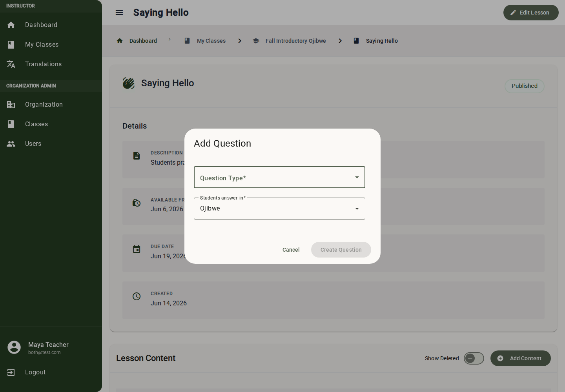Click the both@test.com email text
Screen dimensions: 565x392
tap(44, 352)
